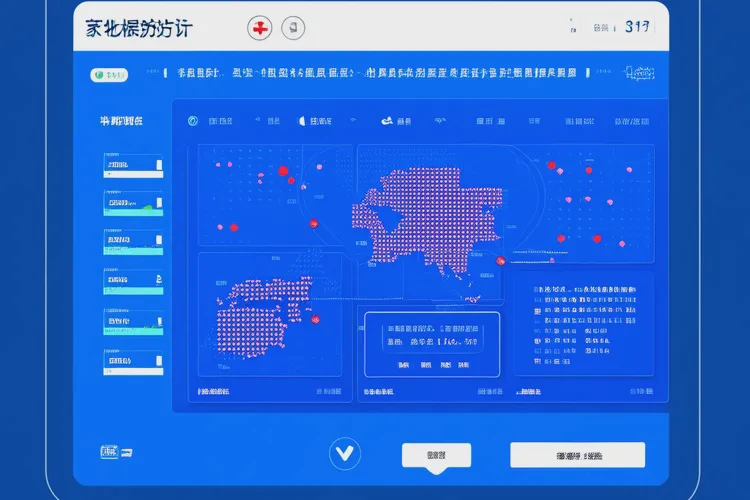Click the wide white button at bottom right

point(571,455)
